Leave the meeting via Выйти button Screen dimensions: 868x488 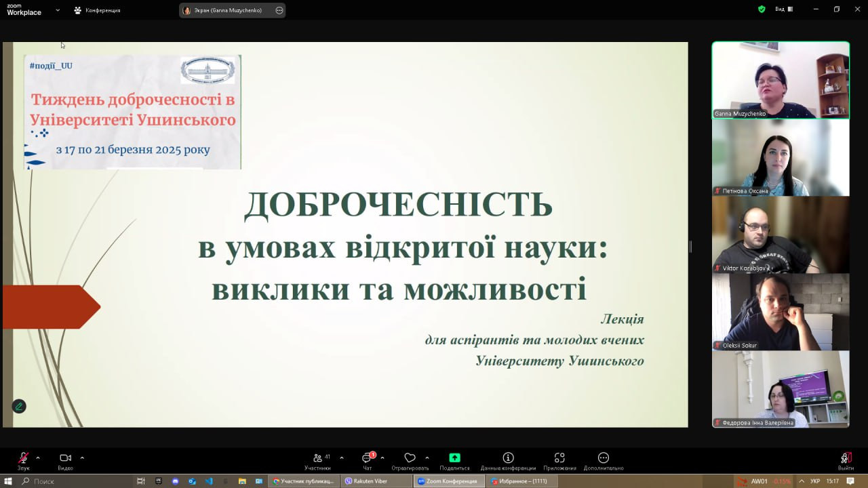pos(845,459)
